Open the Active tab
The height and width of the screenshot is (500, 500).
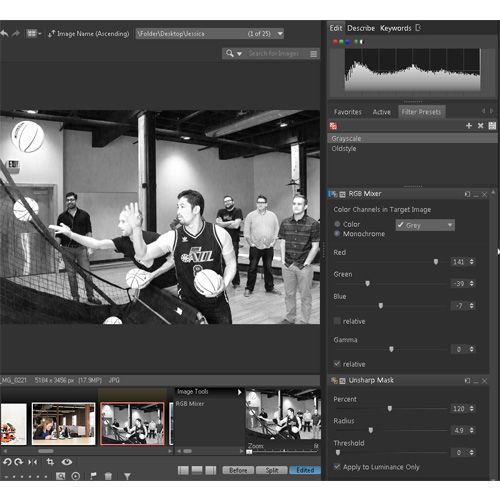(x=382, y=112)
